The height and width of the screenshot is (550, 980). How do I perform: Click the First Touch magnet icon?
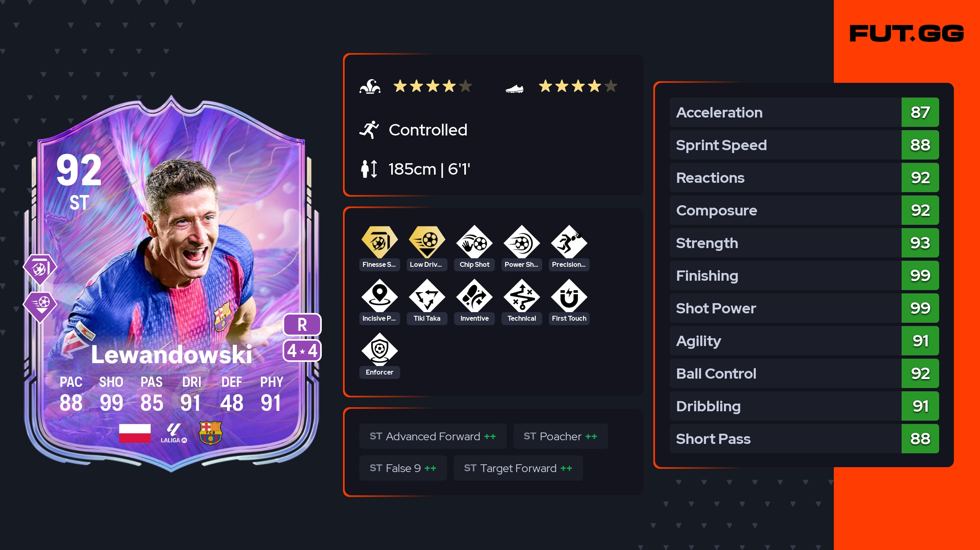coord(569,296)
